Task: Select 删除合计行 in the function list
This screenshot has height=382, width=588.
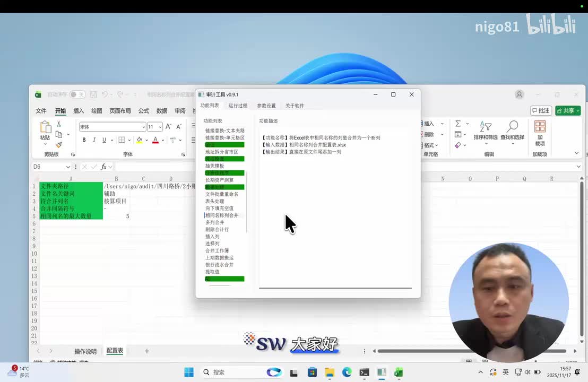Action: point(217,229)
